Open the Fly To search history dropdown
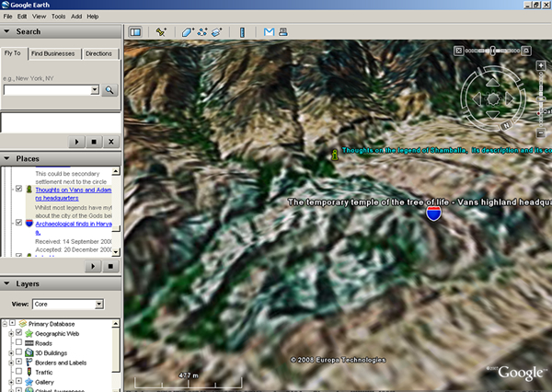The width and height of the screenshot is (552, 392). tap(95, 90)
